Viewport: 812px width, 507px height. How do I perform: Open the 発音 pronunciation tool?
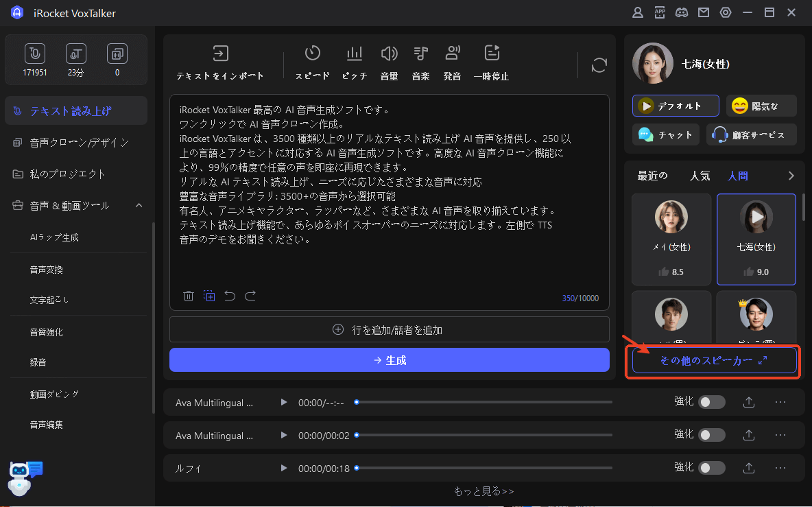point(452,62)
